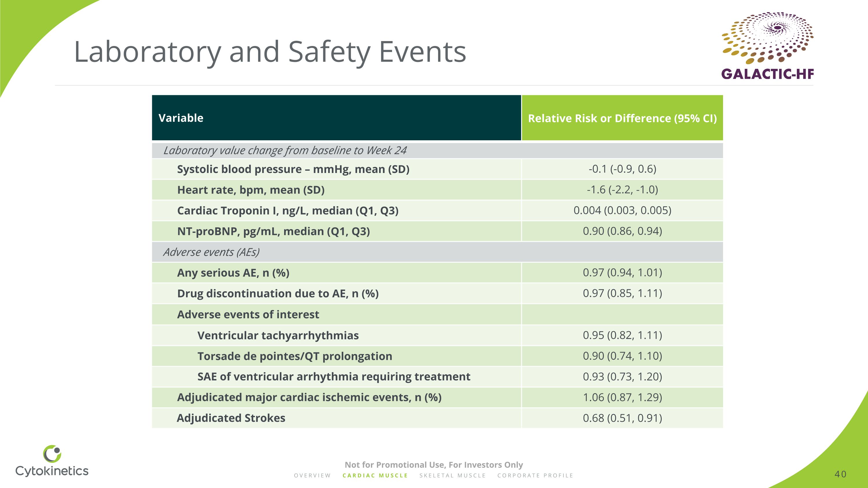Image resolution: width=868 pixels, height=488 pixels.
Task: Click the Laboratory value change section heading
Action: coord(285,150)
